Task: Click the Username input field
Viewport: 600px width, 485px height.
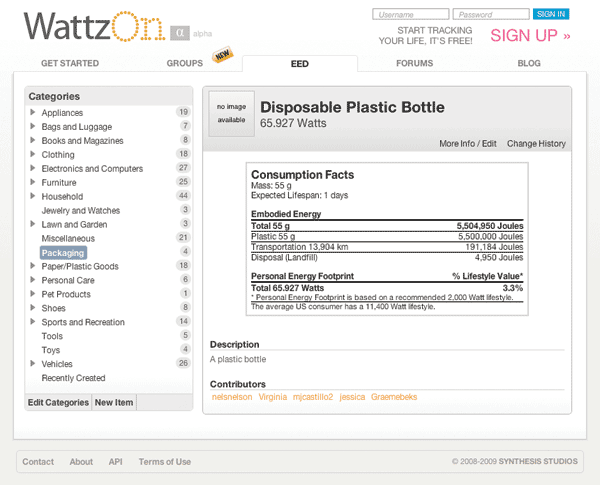Action: pyautogui.click(x=411, y=14)
